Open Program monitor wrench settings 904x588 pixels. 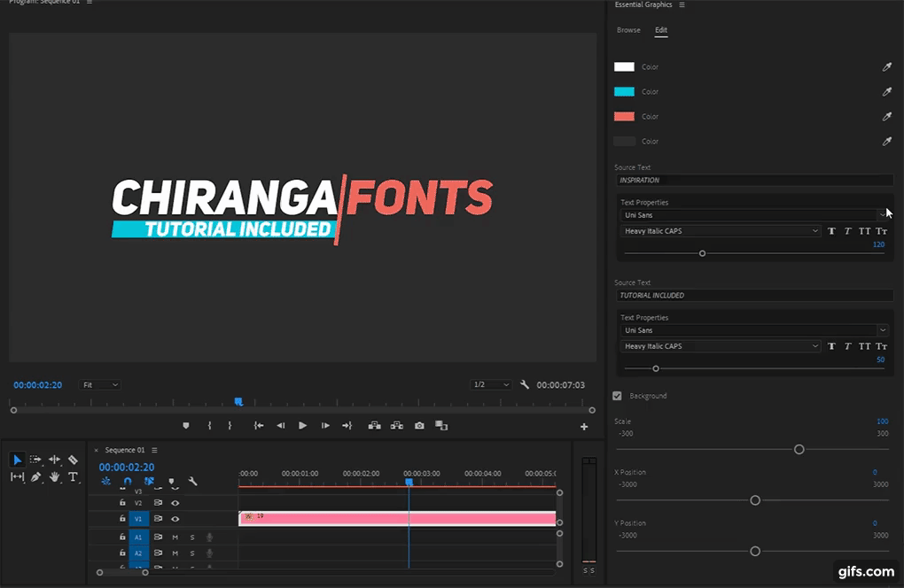click(525, 384)
